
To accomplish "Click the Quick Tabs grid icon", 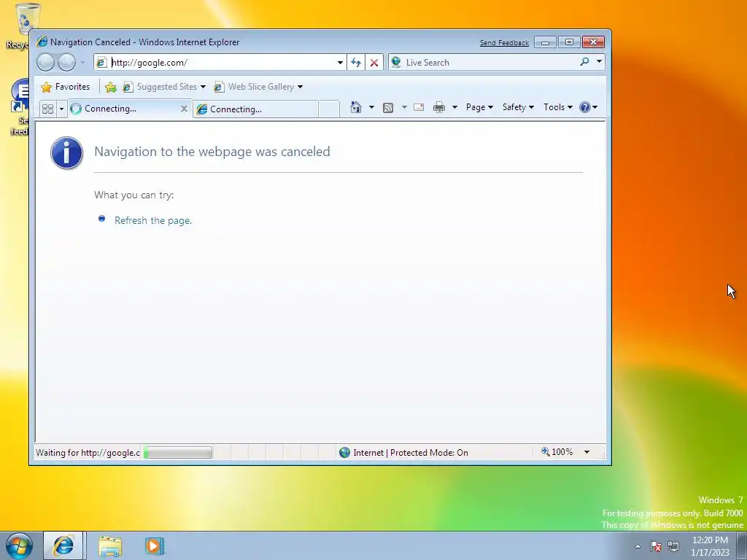I will [x=47, y=109].
